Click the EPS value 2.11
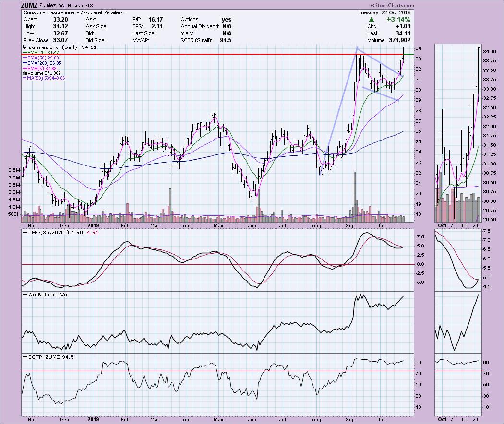504x424 pixels. tap(157, 26)
